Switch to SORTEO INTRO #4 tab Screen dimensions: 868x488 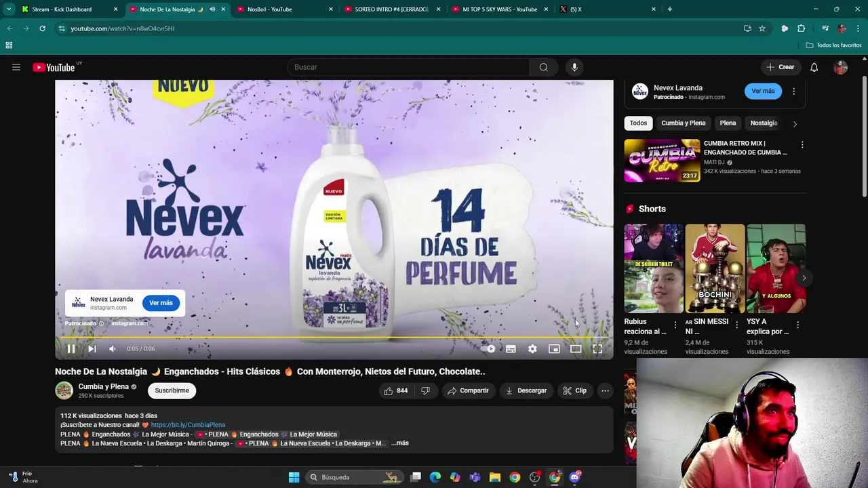[x=391, y=9]
